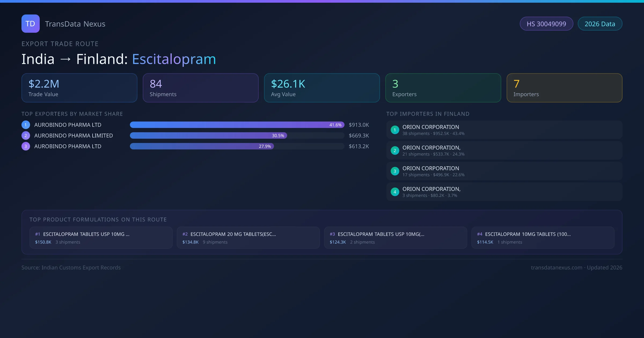The image size is (644, 338).
Task: Open #2 Escitalopram 20 MG Tablets formulation
Action: coord(248,238)
